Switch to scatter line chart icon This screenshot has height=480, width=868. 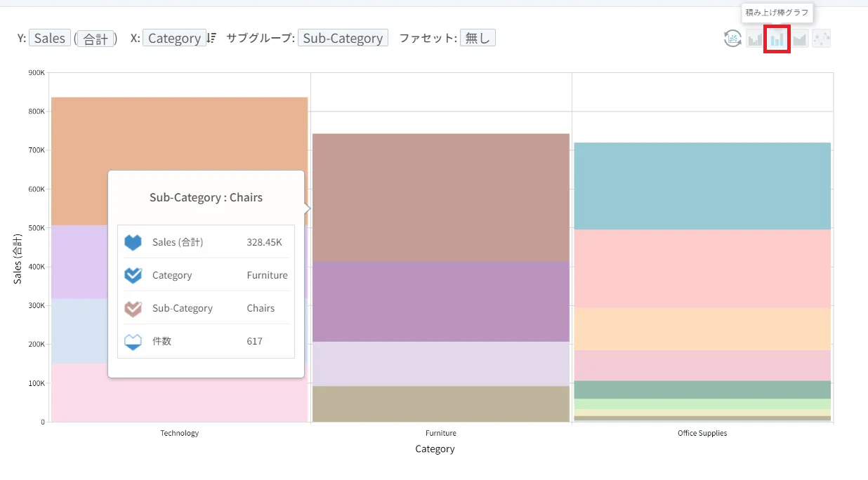[x=821, y=39]
